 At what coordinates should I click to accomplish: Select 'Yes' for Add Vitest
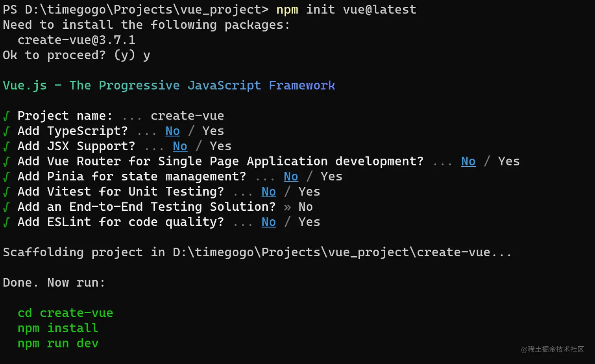[x=309, y=191]
